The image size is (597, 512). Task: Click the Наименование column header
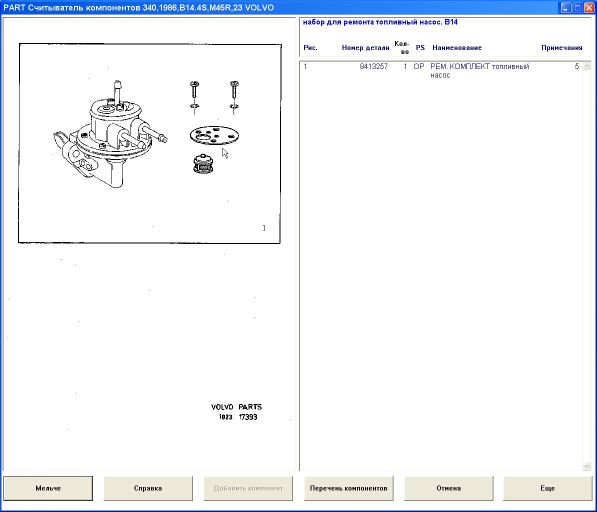[x=457, y=48]
